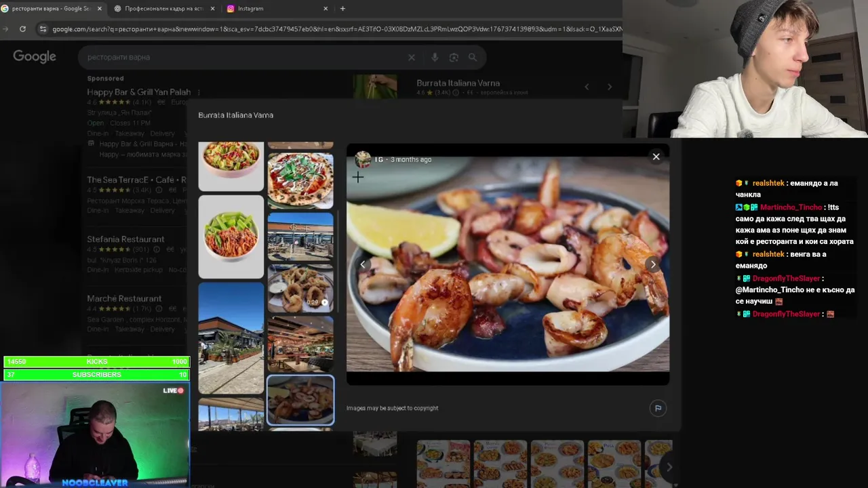Close the photo viewer with the X
Screen dimensions: 868x488
point(656,157)
